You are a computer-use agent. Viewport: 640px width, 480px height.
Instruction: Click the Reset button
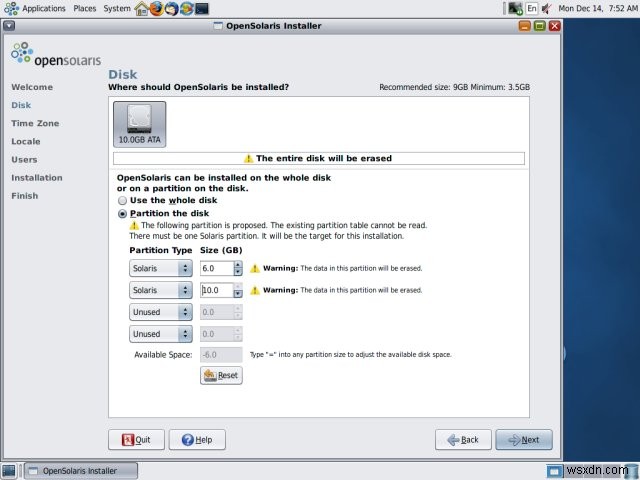(221, 376)
